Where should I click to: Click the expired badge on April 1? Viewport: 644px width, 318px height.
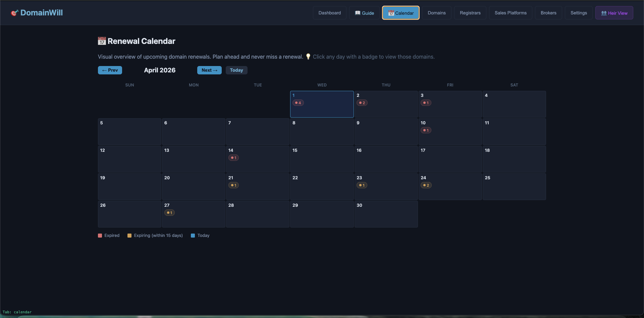coord(298,103)
